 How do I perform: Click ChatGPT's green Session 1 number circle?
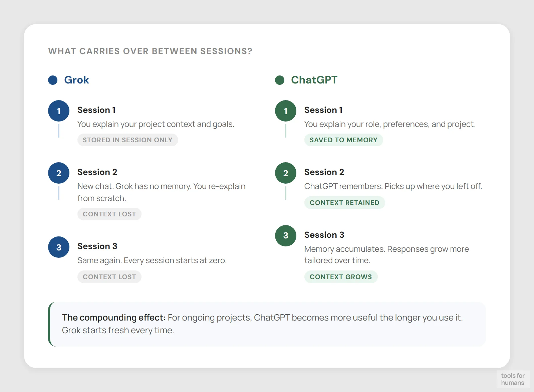pos(286,111)
